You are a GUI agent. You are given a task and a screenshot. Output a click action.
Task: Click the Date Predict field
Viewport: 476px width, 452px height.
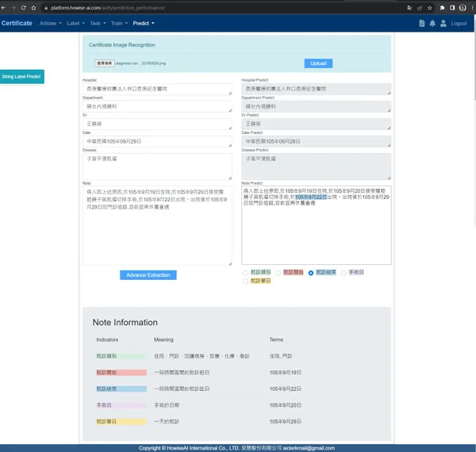[316, 141]
